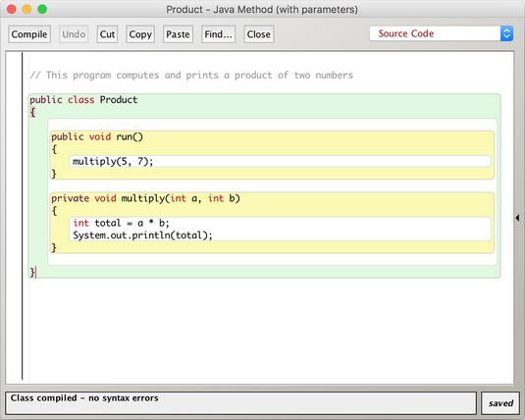Minimize with the yellow window button
The height and width of the screenshot is (420, 525).
pos(26,9)
